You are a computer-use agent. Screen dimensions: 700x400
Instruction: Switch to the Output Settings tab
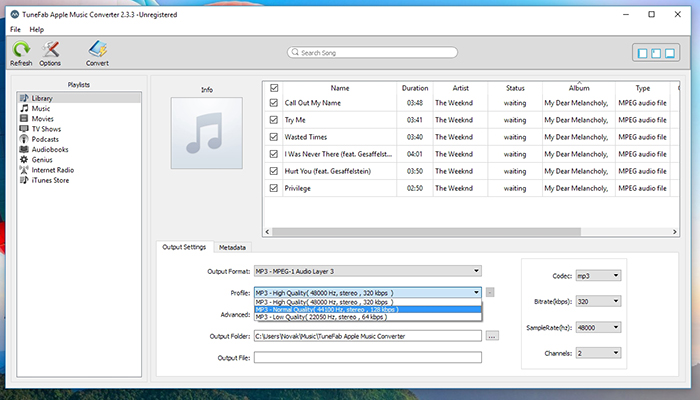coord(184,247)
